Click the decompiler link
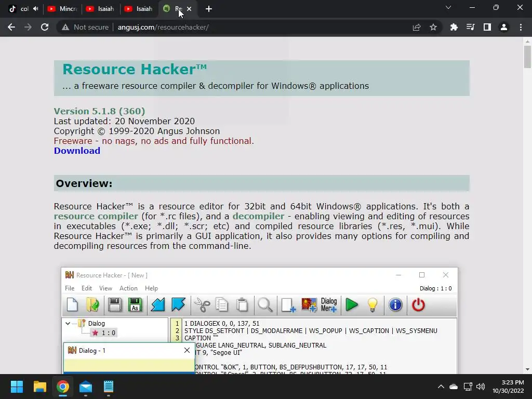532x399 pixels. pyautogui.click(x=258, y=216)
